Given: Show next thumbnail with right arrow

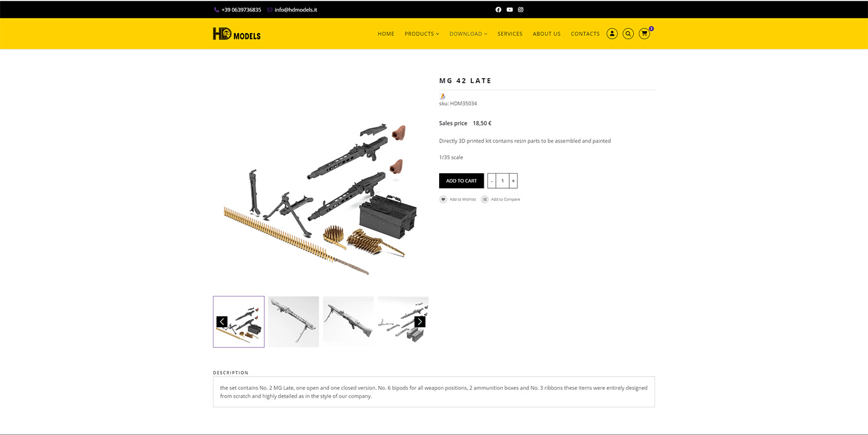Looking at the screenshot, I should (420, 321).
